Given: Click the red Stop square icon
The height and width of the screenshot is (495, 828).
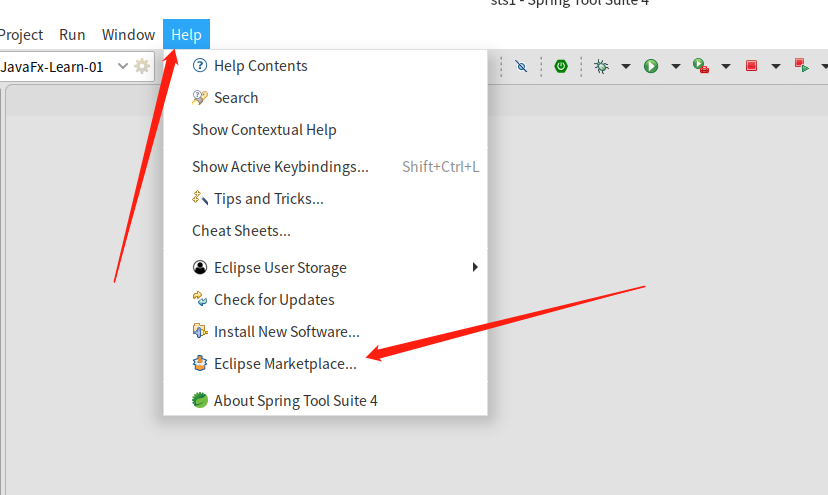Looking at the screenshot, I should (x=751, y=66).
